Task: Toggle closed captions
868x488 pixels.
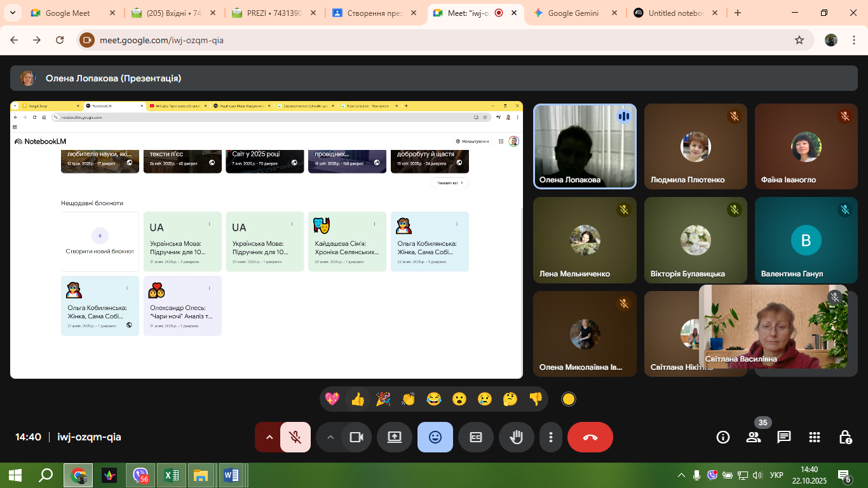Action: 475,437
